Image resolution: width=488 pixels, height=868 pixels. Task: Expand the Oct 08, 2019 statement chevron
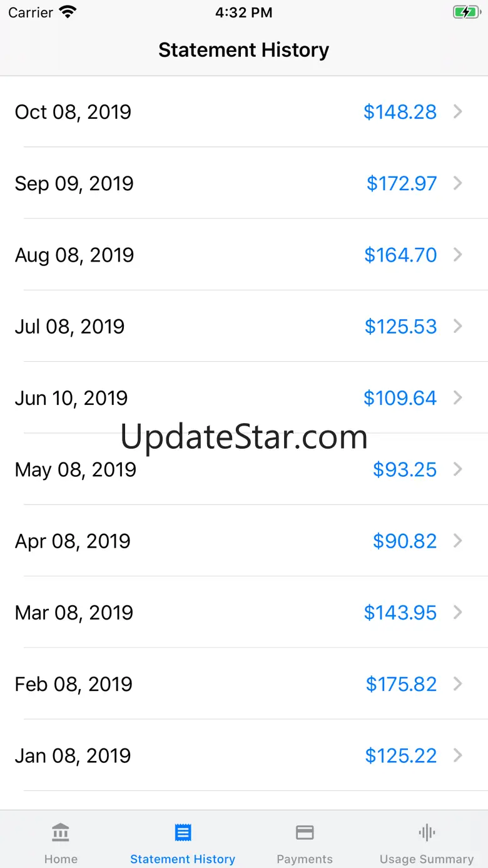click(458, 112)
